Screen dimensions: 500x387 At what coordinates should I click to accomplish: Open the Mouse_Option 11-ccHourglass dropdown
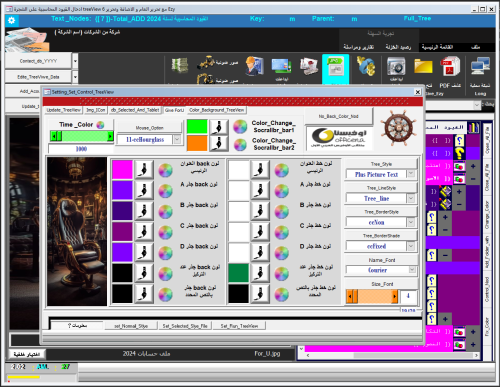[177, 139]
